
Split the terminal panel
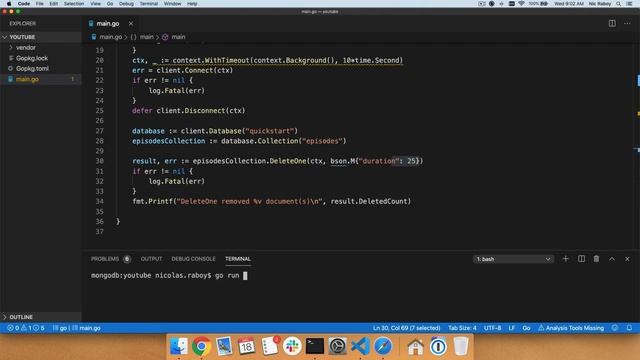[x=581, y=259]
